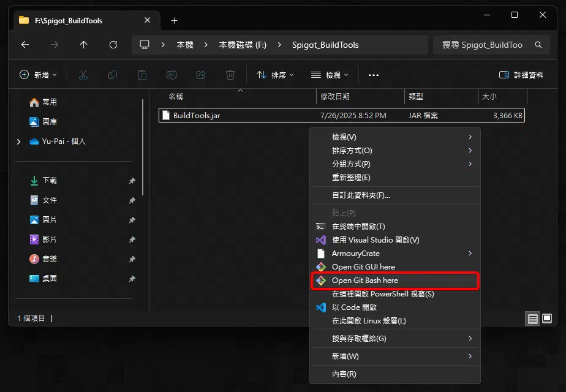Click the Cut icon in the toolbar
The height and width of the screenshot is (392, 566).
click(x=83, y=75)
